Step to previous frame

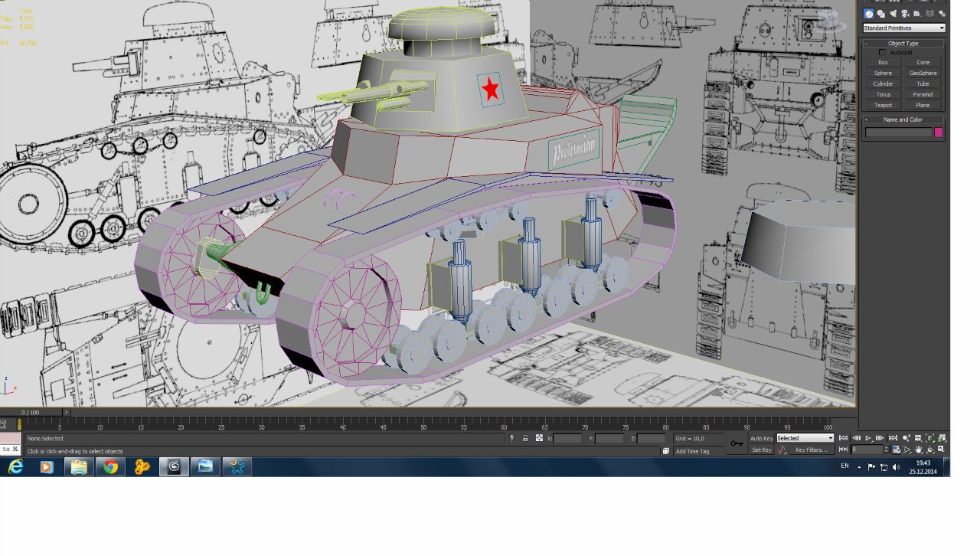[x=856, y=438]
